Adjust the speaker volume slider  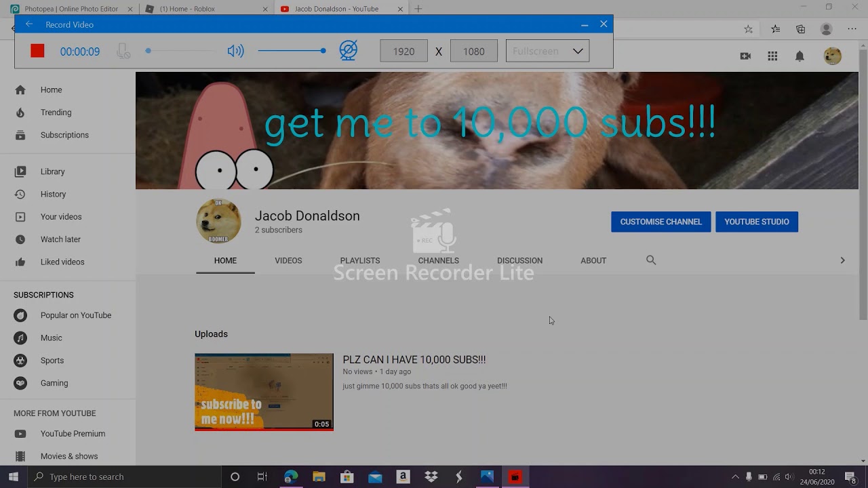tap(292, 51)
